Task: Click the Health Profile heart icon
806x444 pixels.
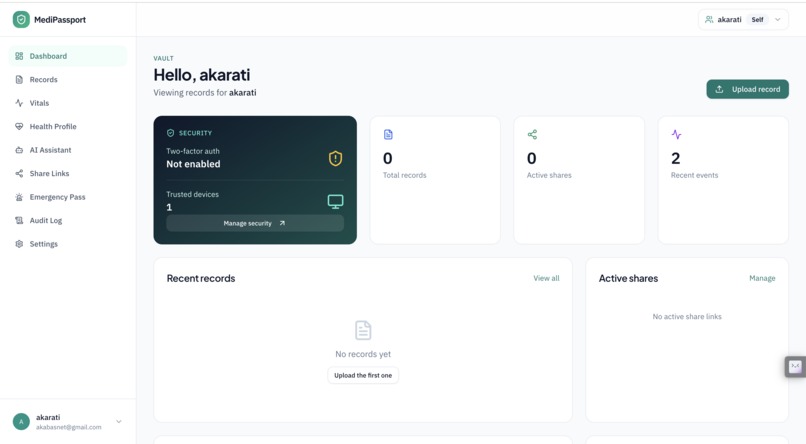Action: click(19, 126)
